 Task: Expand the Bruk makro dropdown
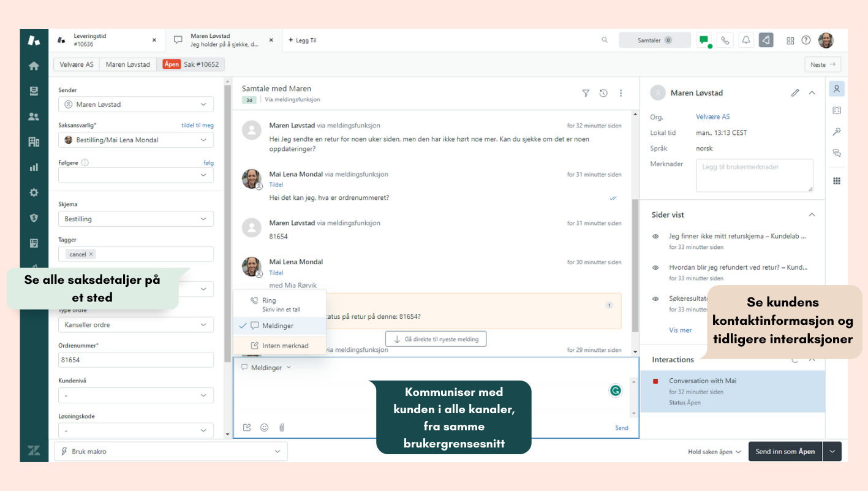171,451
